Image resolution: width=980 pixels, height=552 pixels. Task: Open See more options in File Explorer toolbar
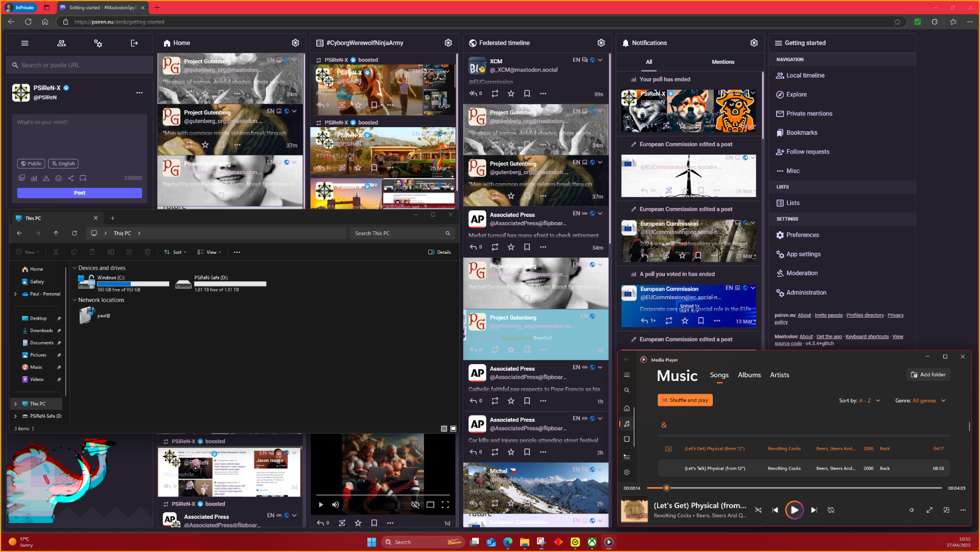(237, 252)
